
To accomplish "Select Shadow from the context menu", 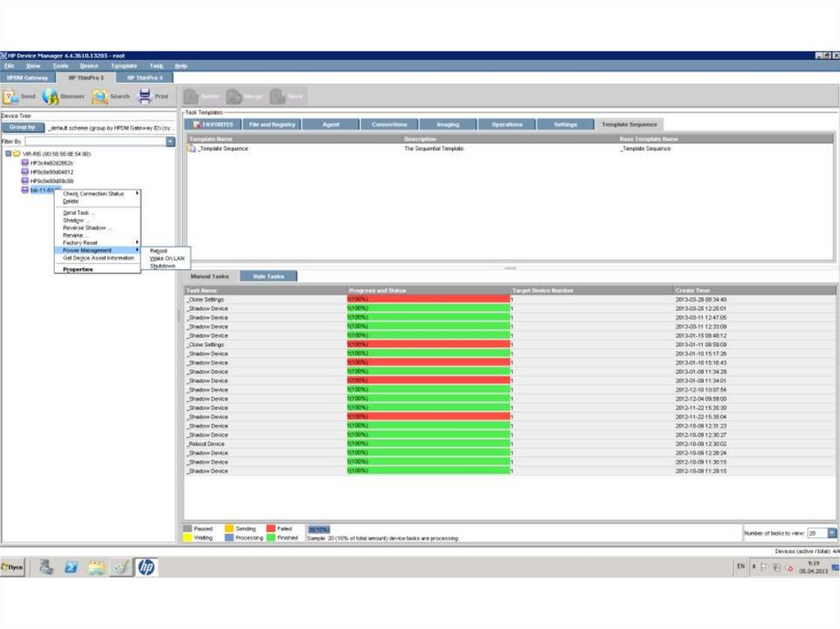I will tap(76, 221).
